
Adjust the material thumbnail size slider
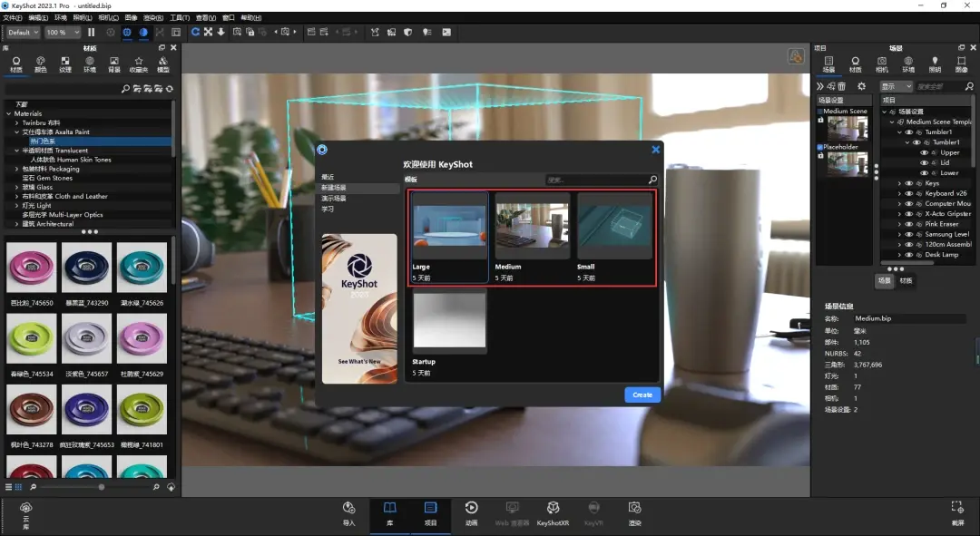coord(101,487)
